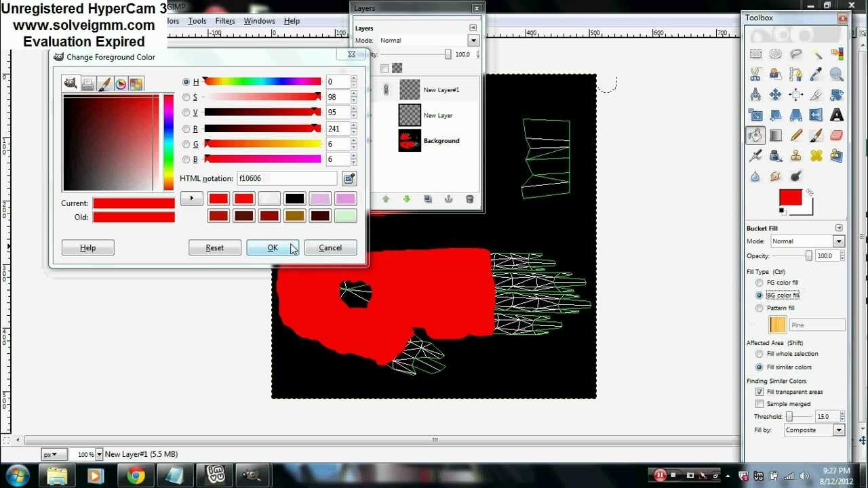Click the HTML notation eyedropper icon
Screen dimensions: 868x488
[349, 178]
